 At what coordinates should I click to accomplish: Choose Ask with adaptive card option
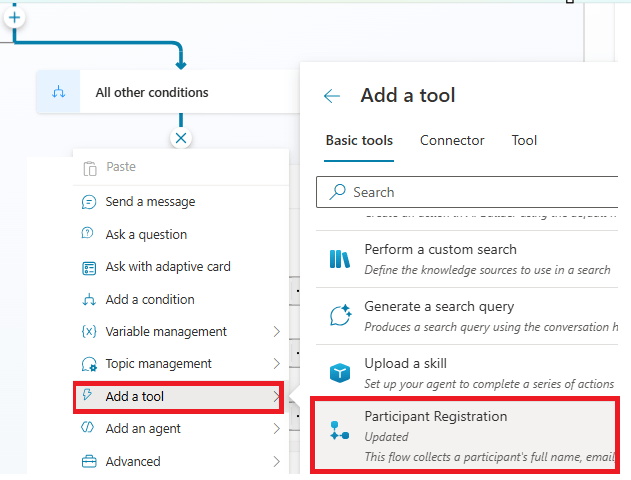point(167,267)
